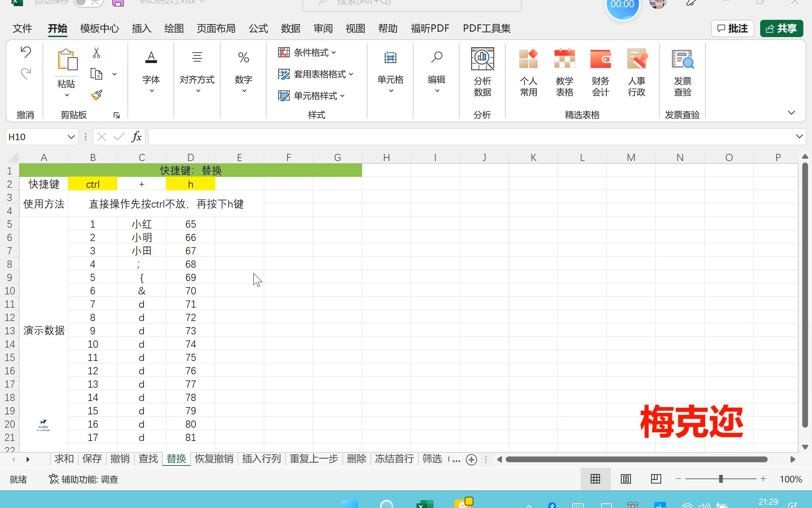Switch to Page Break Preview
Screen dimensions: 812x508
click(x=656, y=479)
